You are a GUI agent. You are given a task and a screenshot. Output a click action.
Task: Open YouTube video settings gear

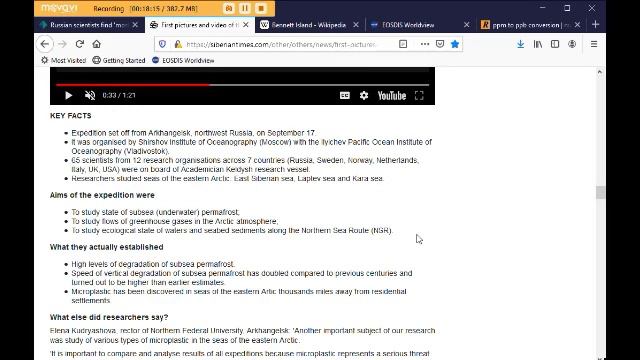[x=364, y=96]
